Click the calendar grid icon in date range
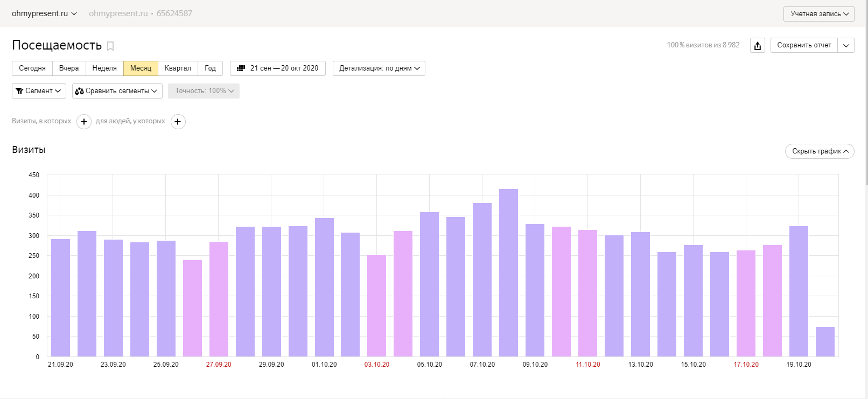 pyautogui.click(x=241, y=68)
